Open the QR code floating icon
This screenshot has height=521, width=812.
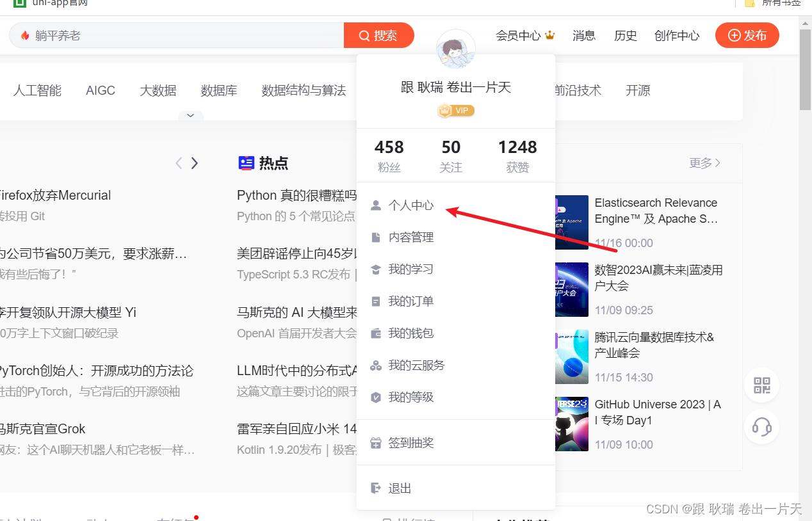pyautogui.click(x=761, y=385)
